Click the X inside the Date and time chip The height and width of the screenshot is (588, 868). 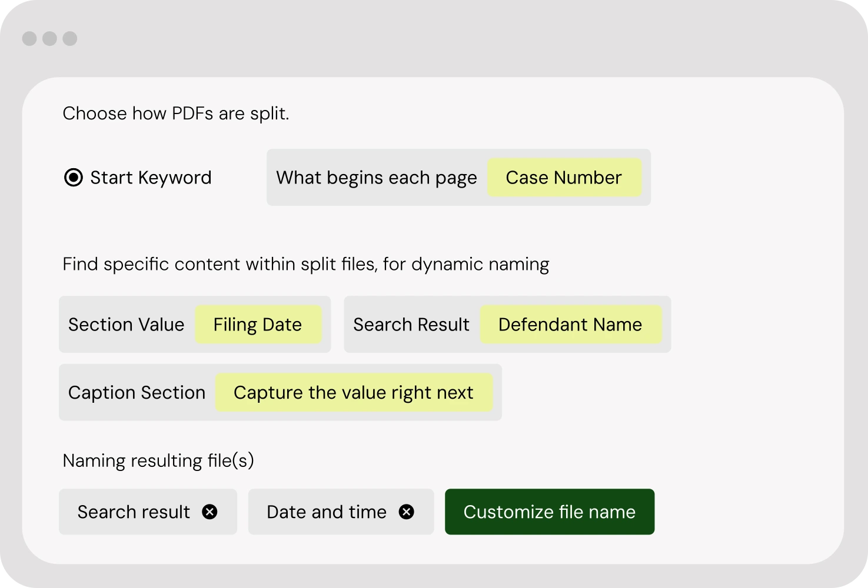(x=406, y=512)
